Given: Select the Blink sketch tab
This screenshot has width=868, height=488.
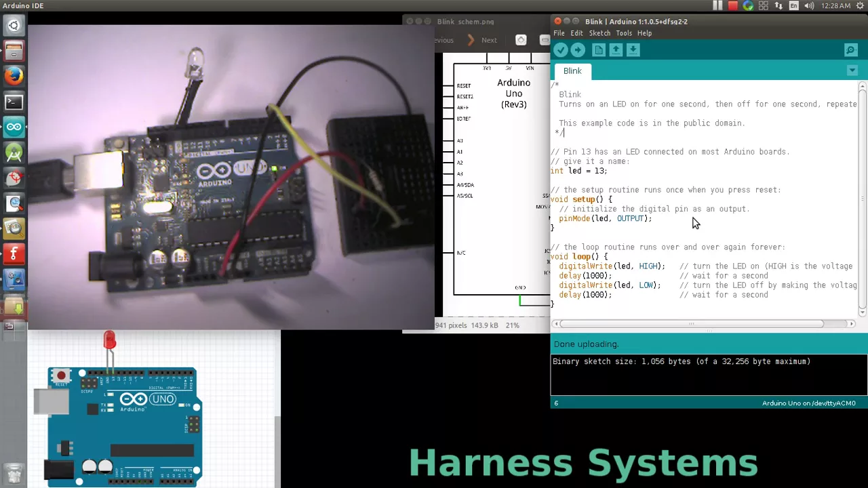Looking at the screenshot, I should click(572, 71).
